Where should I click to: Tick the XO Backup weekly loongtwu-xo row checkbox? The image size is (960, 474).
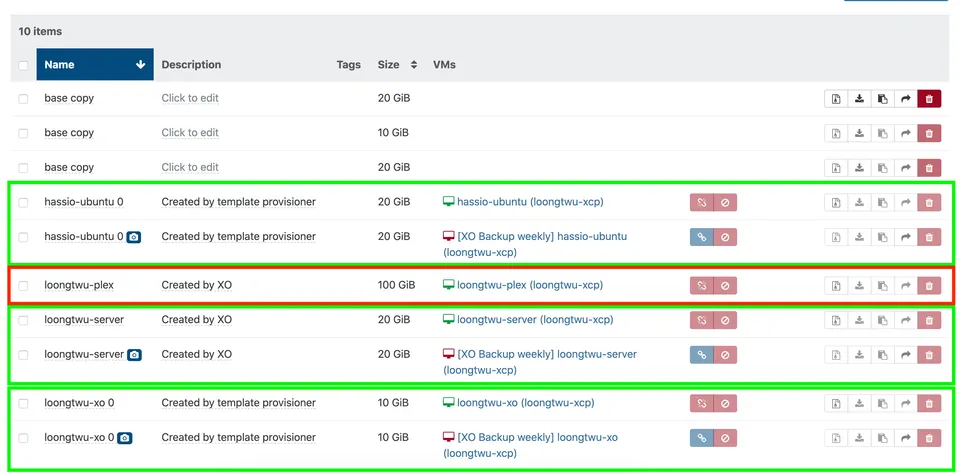[23, 438]
